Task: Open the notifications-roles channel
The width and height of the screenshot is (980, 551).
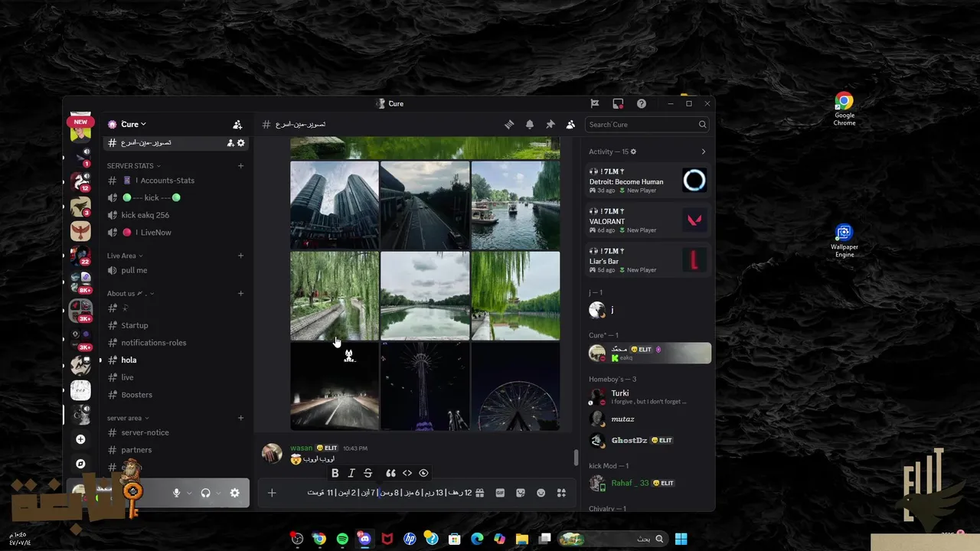Action: 176,343
